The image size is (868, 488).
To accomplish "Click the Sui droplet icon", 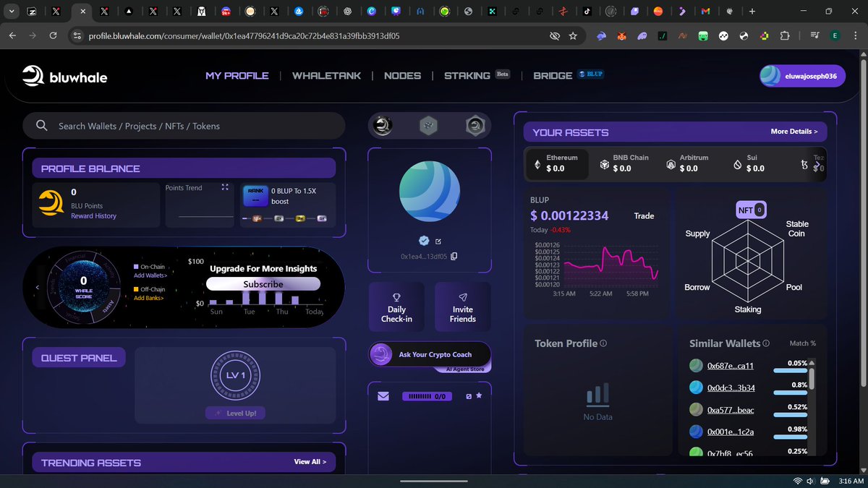I will (x=738, y=165).
